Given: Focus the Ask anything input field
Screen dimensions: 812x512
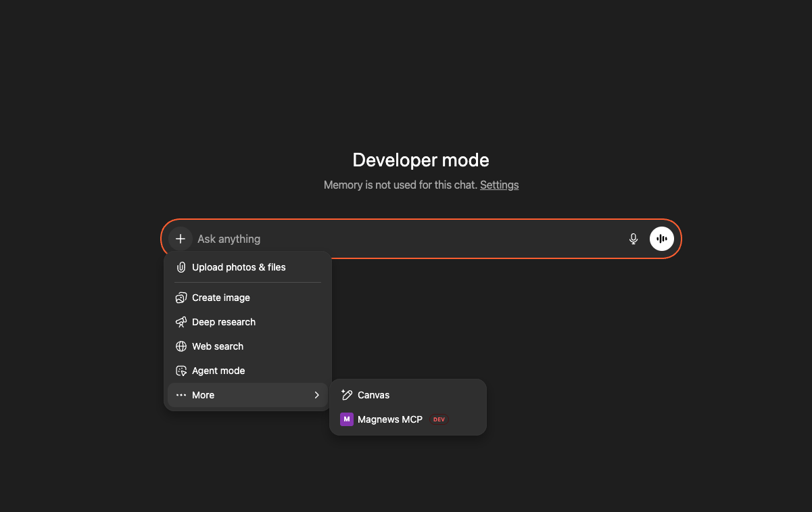Looking at the screenshot, I should pos(406,239).
